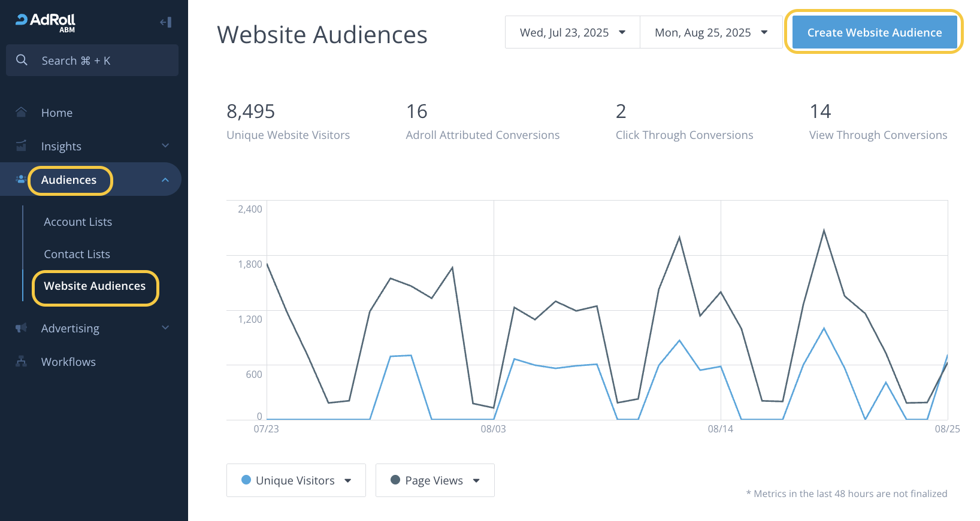Screen dimensions: 980x521
Task: Expand the Insights menu chevron
Action: pos(165,146)
